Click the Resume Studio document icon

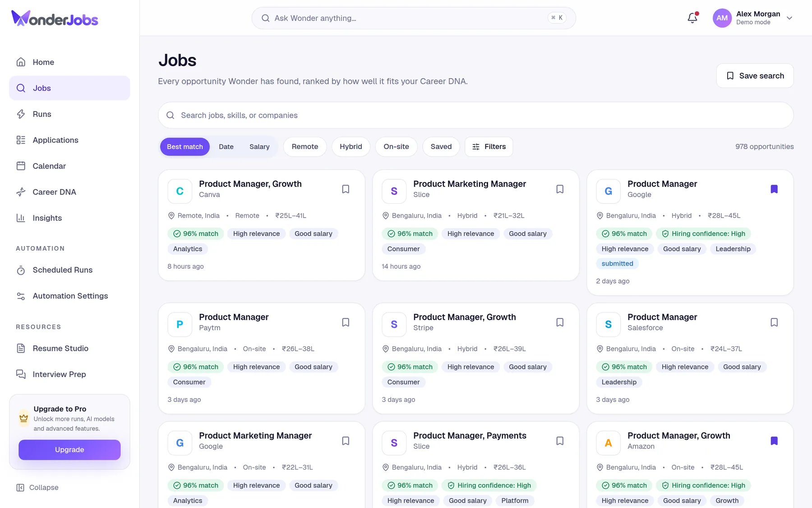(x=21, y=349)
